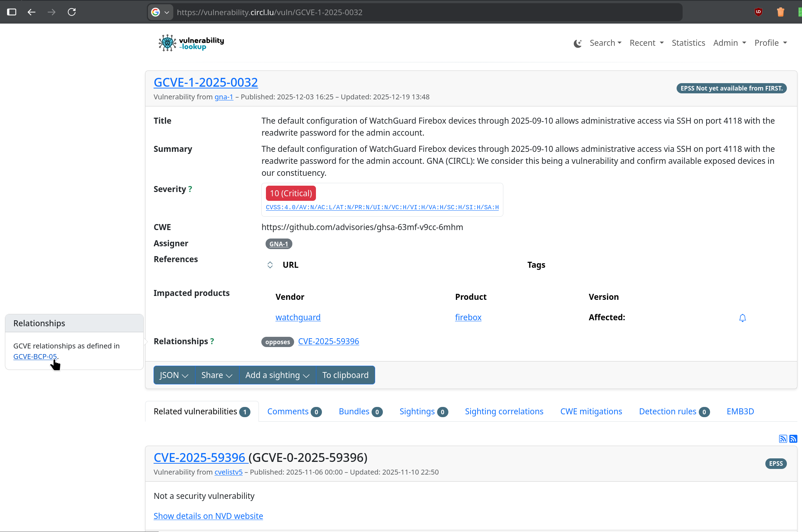Click the browser address bar URL

point(269,12)
